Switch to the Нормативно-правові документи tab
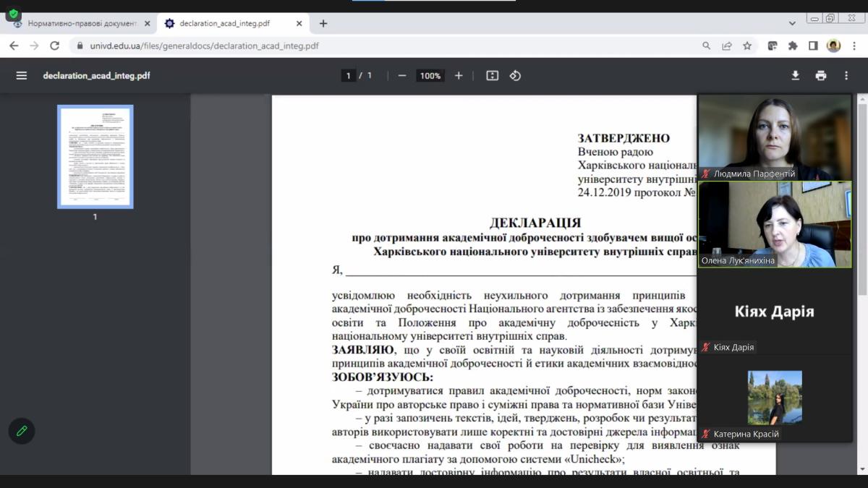This screenshot has height=488, width=868. point(80,23)
